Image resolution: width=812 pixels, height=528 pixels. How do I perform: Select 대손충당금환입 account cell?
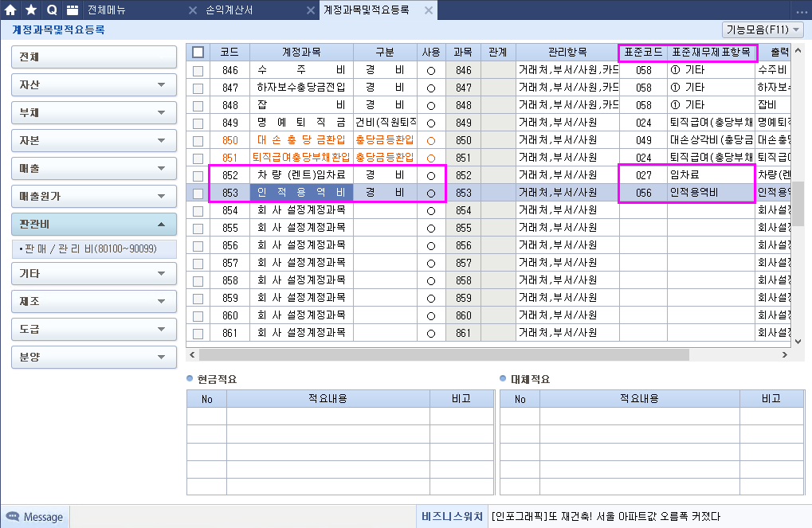(x=301, y=140)
